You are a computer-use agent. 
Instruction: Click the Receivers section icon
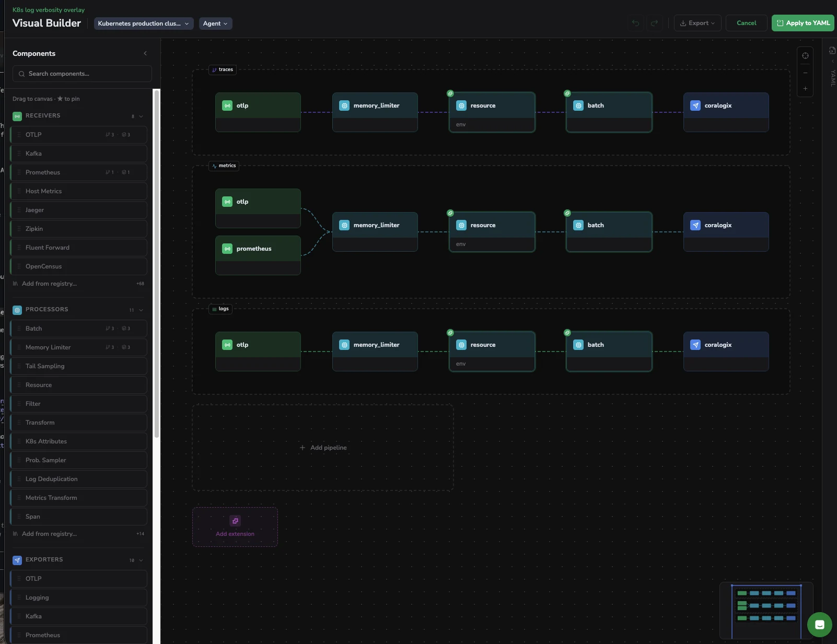pyautogui.click(x=17, y=116)
